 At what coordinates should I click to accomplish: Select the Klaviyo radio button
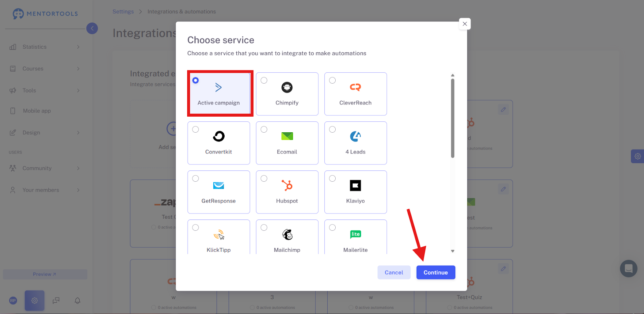[332, 179]
